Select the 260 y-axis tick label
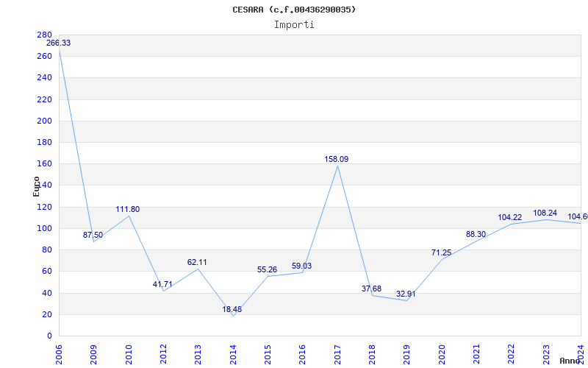588x368 pixels. click(45, 57)
